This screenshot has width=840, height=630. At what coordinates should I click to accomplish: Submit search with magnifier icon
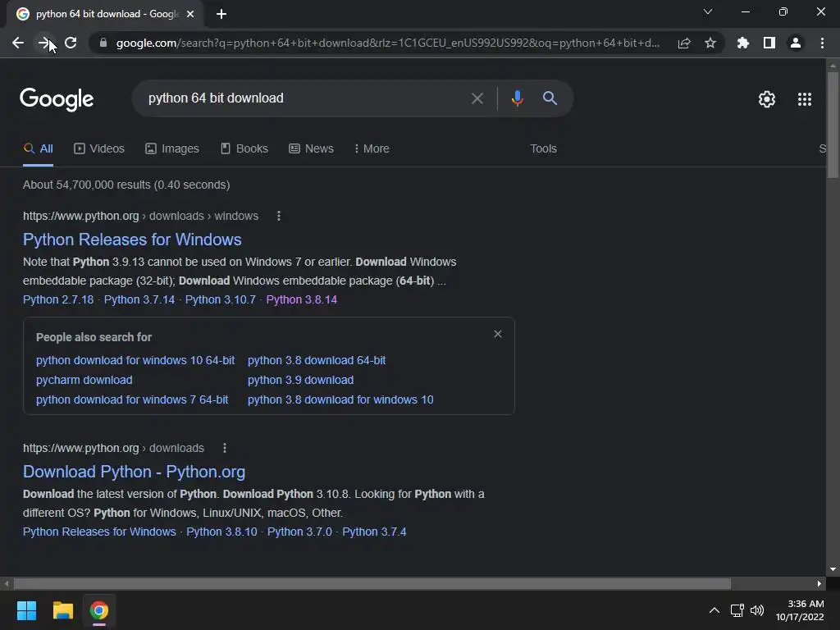[x=550, y=98]
